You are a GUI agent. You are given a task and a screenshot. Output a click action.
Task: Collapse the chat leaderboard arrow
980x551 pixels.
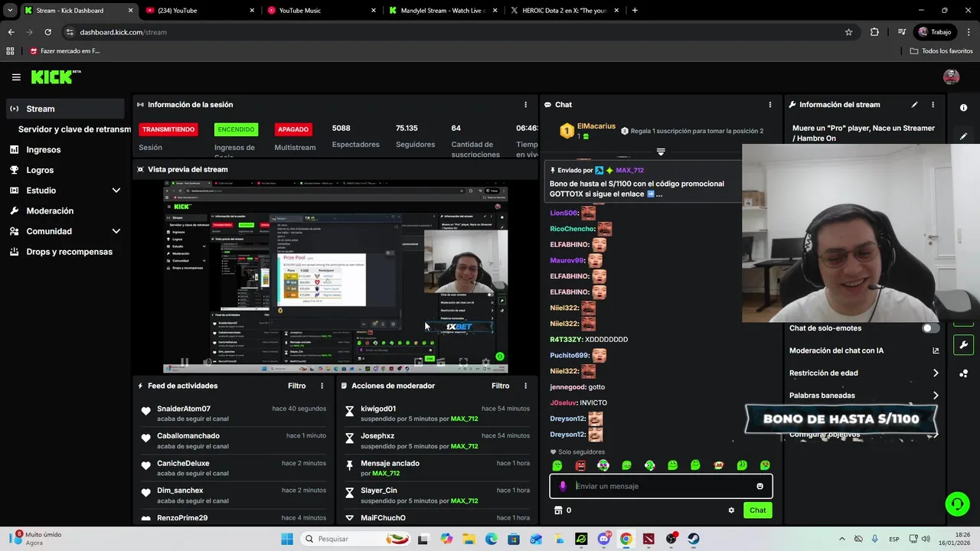point(661,152)
